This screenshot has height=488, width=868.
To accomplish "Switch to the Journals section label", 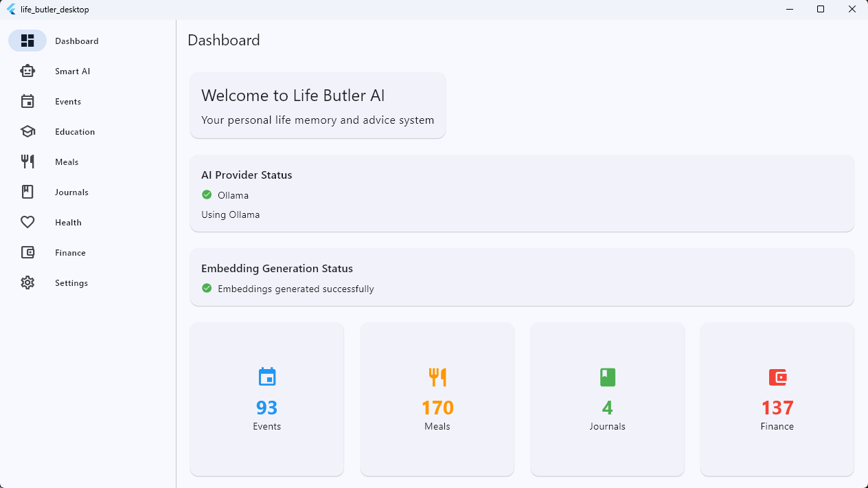I will 72,192.
